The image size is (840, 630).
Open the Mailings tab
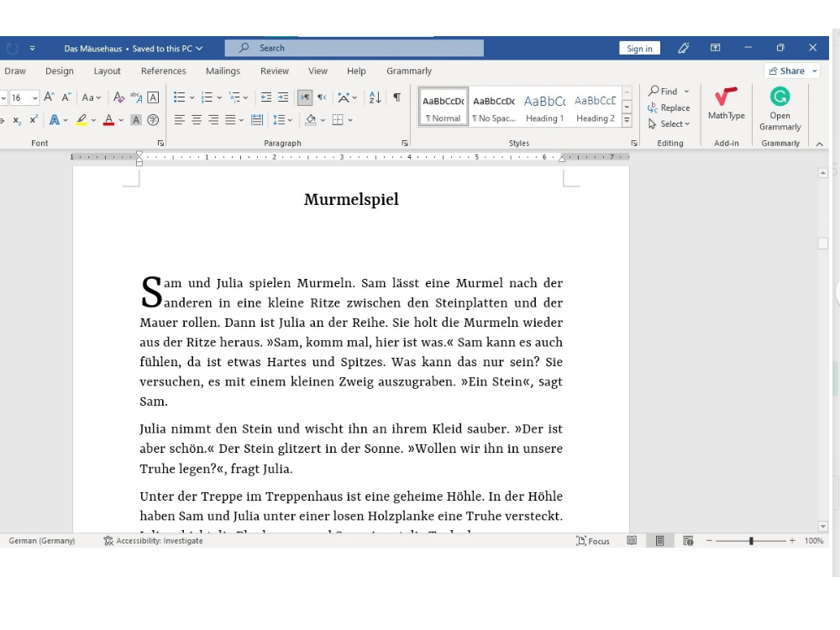pyautogui.click(x=223, y=71)
